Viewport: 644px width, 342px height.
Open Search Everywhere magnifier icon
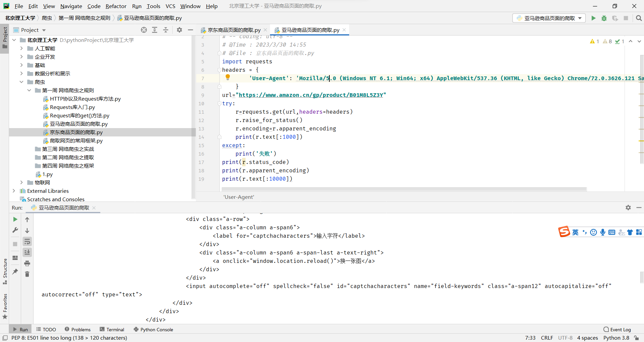[639, 18]
